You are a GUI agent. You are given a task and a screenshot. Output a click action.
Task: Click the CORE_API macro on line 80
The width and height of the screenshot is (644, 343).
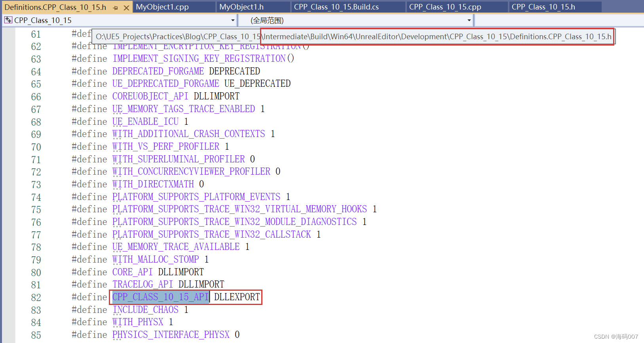coord(132,272)
